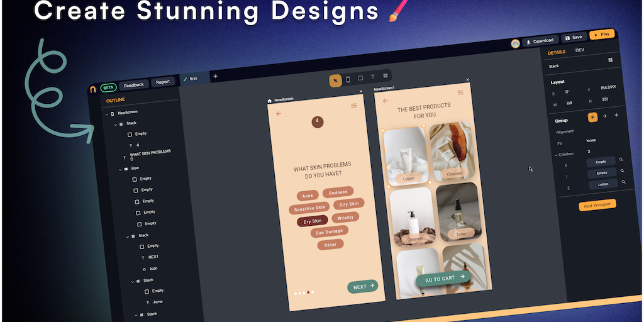Viewport: 644px width, 322px height.
Task: Select the Text tool in toolbar
Action: (x=372, y=77)
